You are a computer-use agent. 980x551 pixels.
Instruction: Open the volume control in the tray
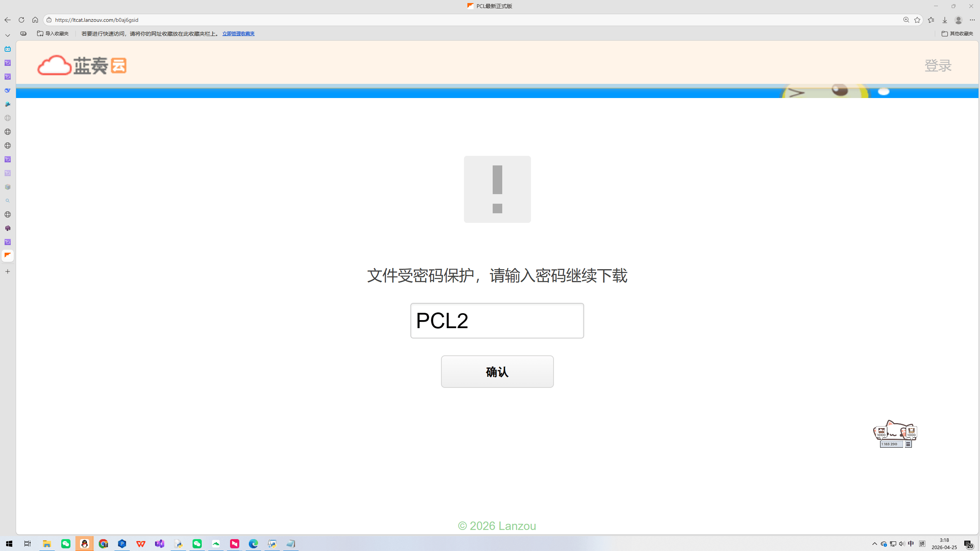tap(902, 544)
